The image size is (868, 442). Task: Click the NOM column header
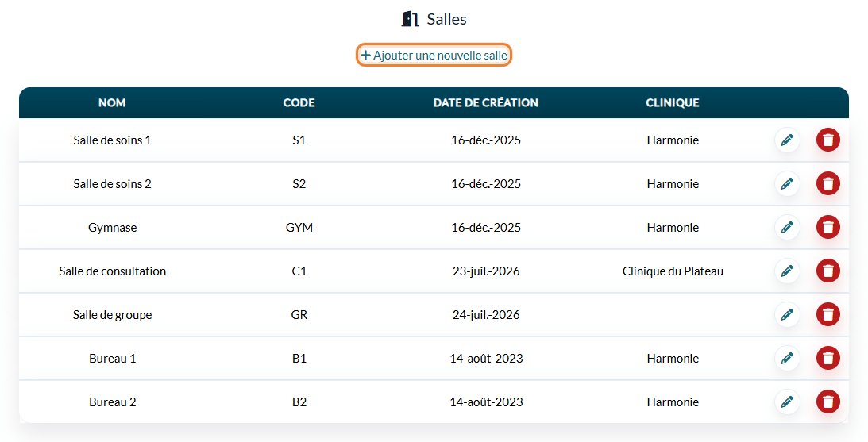pyautogui.click(x=112, y=103)
